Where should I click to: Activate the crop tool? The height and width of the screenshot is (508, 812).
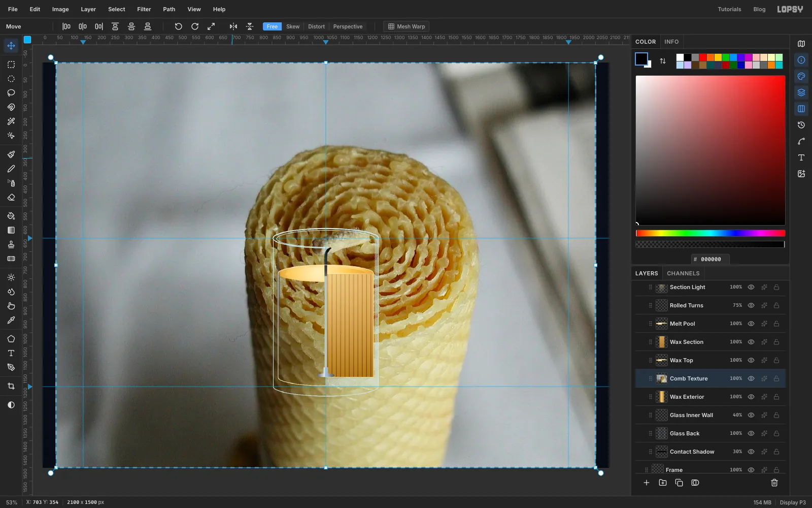tap(11, 386)
